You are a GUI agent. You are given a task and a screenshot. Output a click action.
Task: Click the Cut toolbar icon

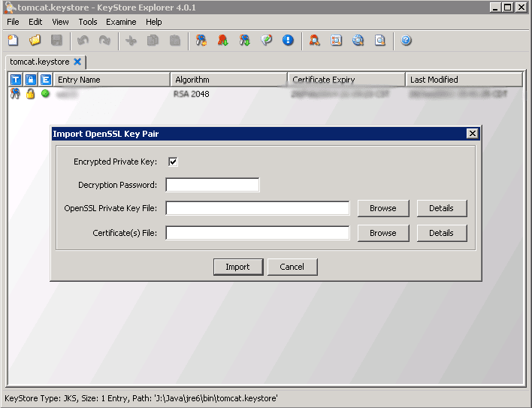pyautogui.click(x=131, y=41)
